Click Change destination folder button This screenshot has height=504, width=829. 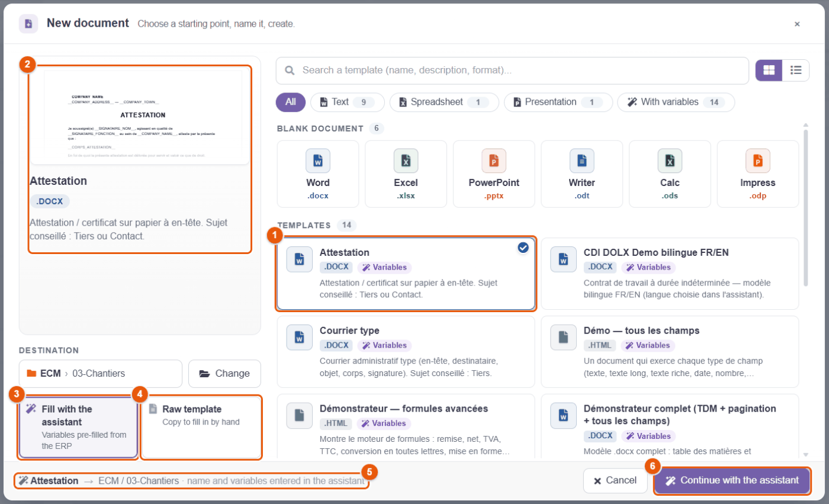coord(224,374)
